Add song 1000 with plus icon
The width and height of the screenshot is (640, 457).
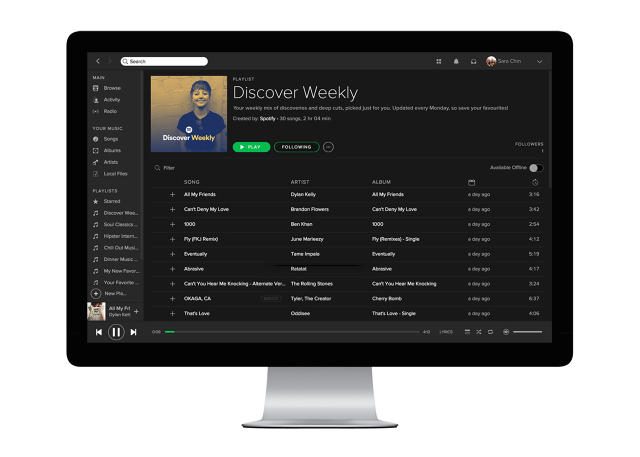tap(172, 224)
